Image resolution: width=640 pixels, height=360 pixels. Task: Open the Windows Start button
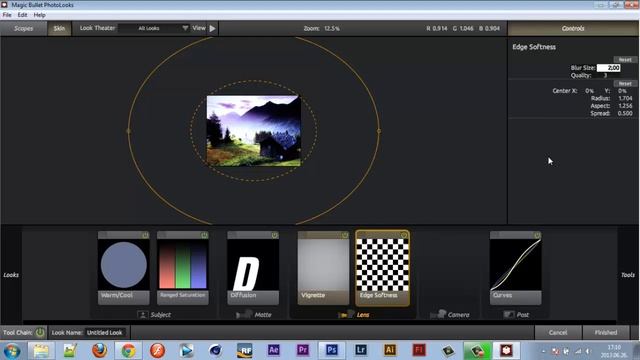click(x=11, y=351)
